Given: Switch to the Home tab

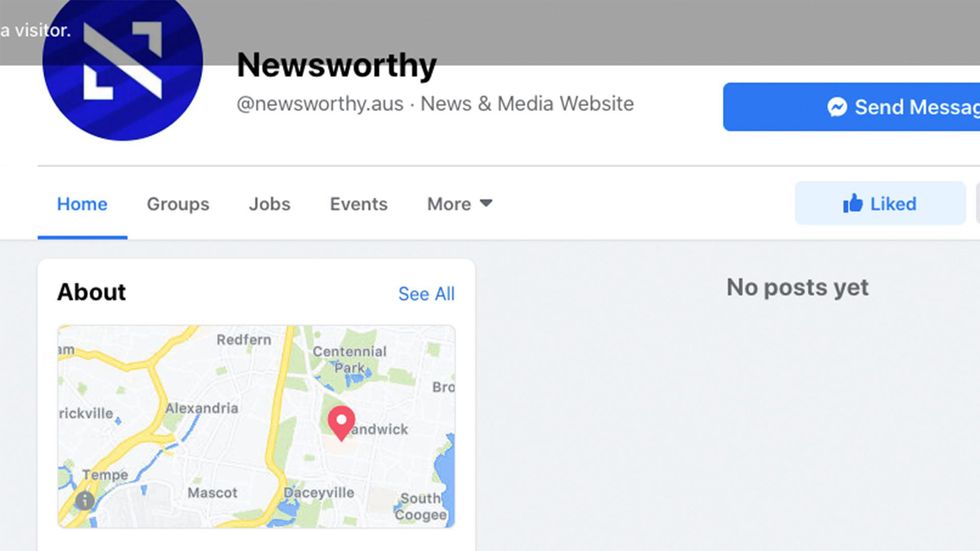Looking at the screenshot, I should (x=82, y=204).
